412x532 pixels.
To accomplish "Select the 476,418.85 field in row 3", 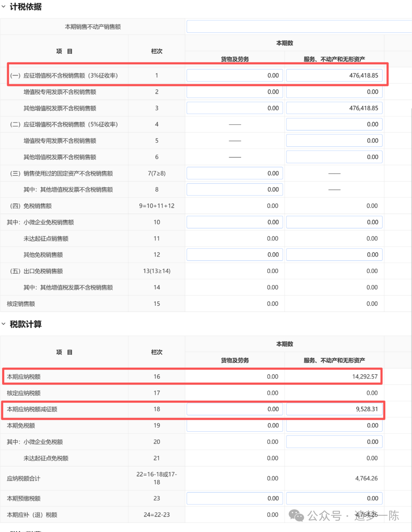I will tap(334, 108).
